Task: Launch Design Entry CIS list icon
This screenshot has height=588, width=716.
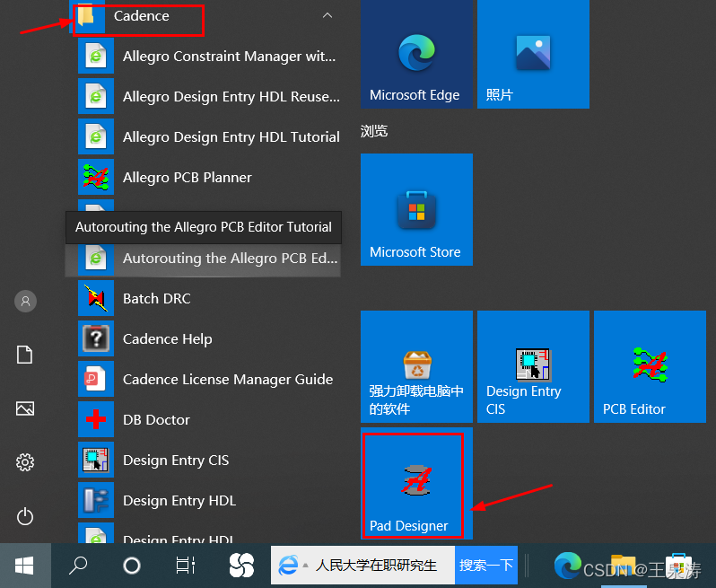Action: [x=96, y=460]
